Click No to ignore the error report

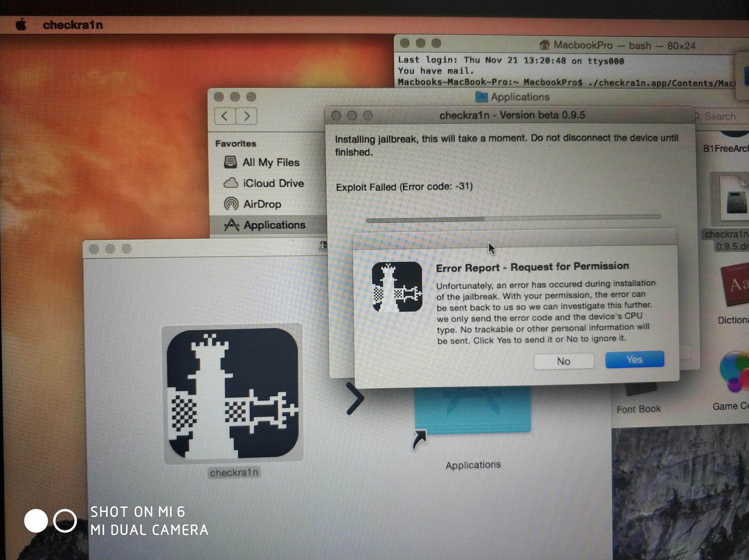point(563,361)
